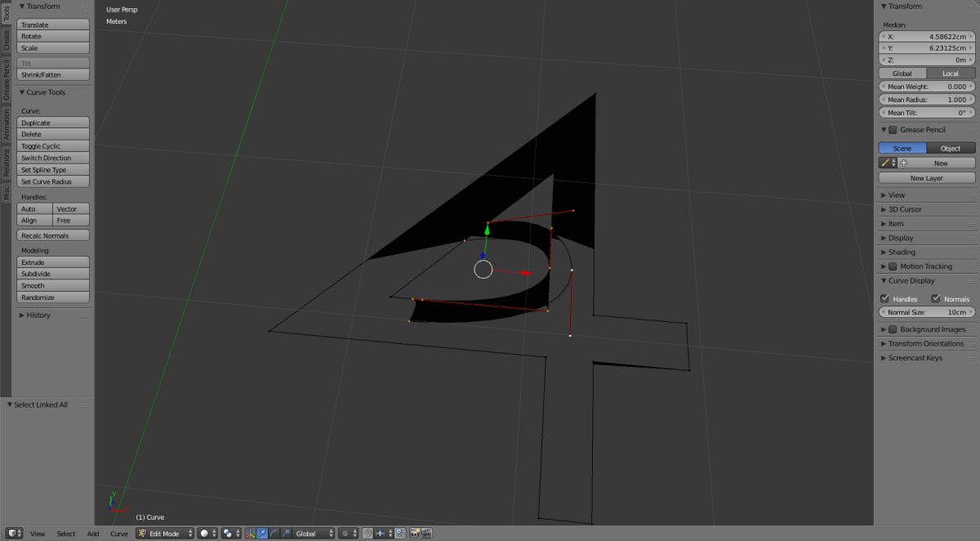Screen dimensions: 980x541
Task: Click the Extrude button
Action: (53, 262)
